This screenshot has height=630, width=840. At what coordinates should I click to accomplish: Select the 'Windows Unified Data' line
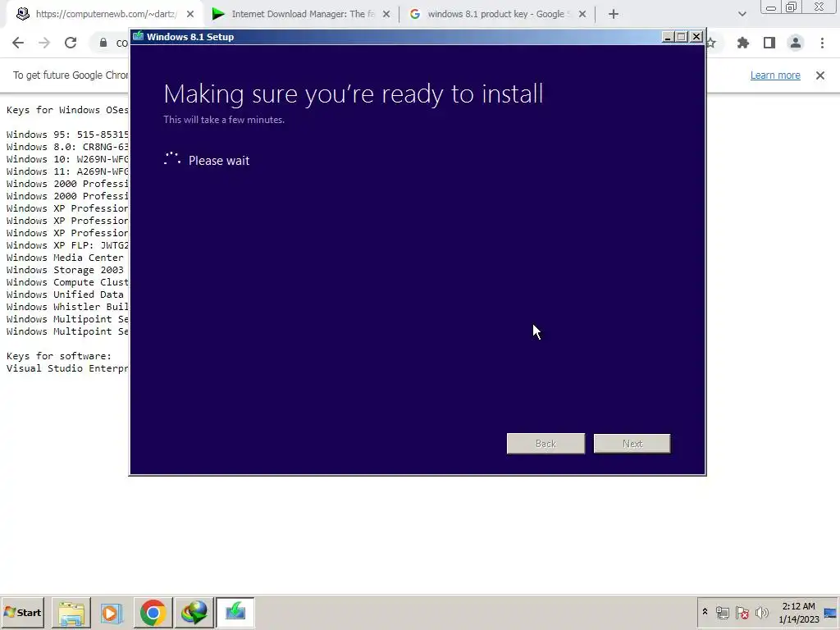(65, 294)
